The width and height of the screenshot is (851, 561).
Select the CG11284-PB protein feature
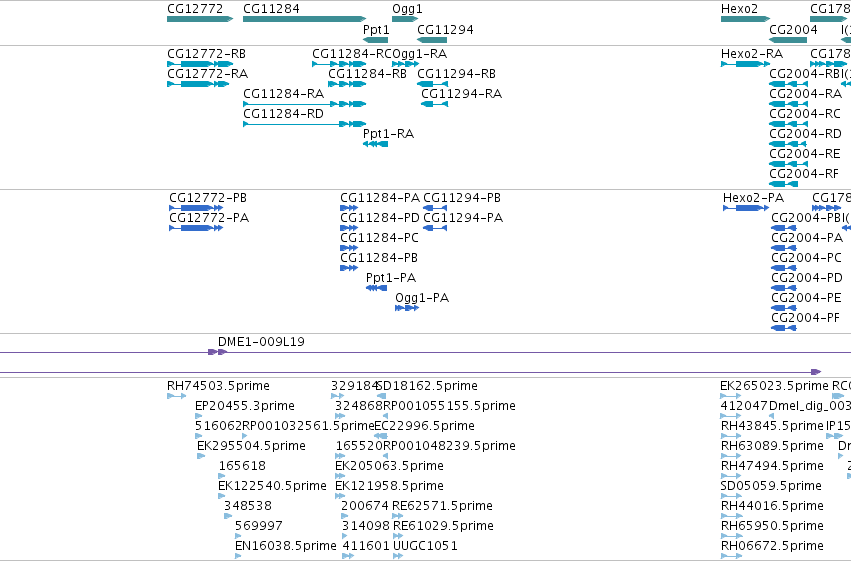349,269
